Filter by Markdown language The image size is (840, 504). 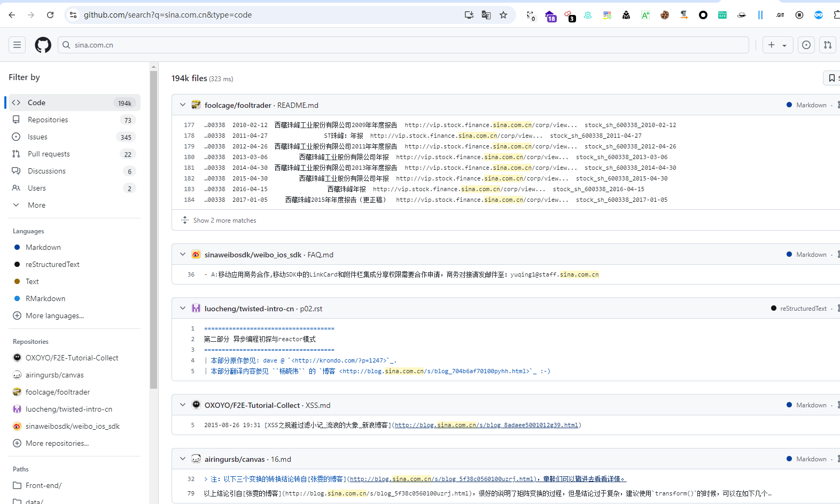43,247
